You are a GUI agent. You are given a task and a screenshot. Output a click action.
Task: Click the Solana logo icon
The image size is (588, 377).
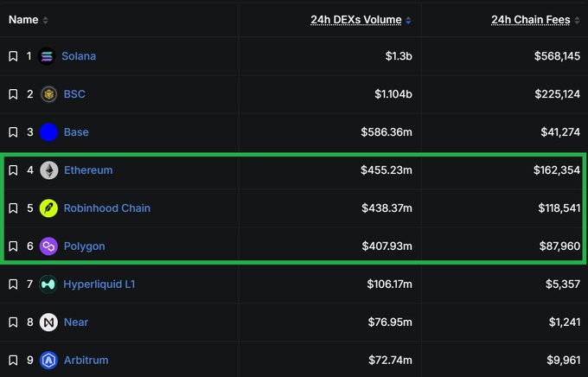click(47, 56)
